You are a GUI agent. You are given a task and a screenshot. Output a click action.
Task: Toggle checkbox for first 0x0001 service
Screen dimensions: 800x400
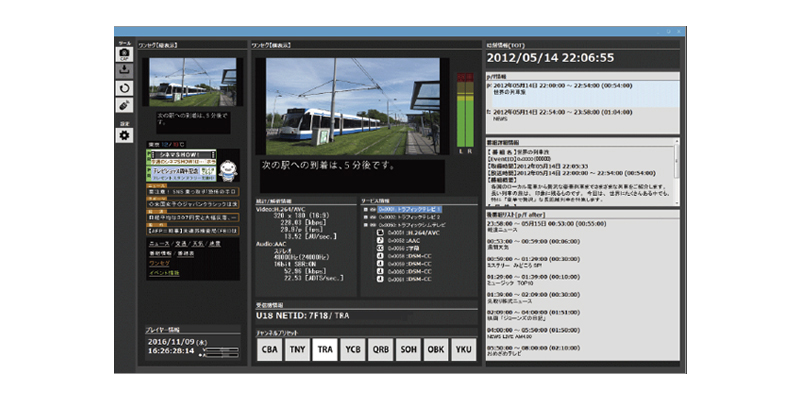click(x=364, y=210)
